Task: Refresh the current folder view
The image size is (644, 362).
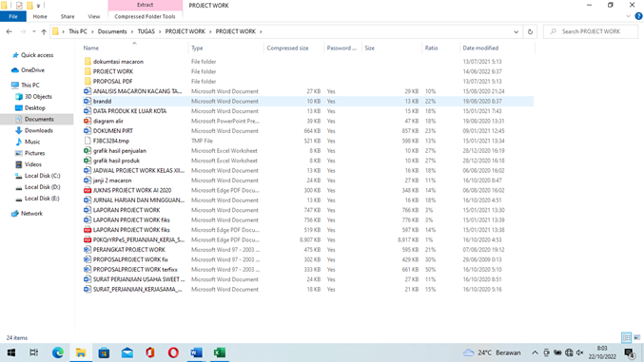Action: (x=530, y=31)
